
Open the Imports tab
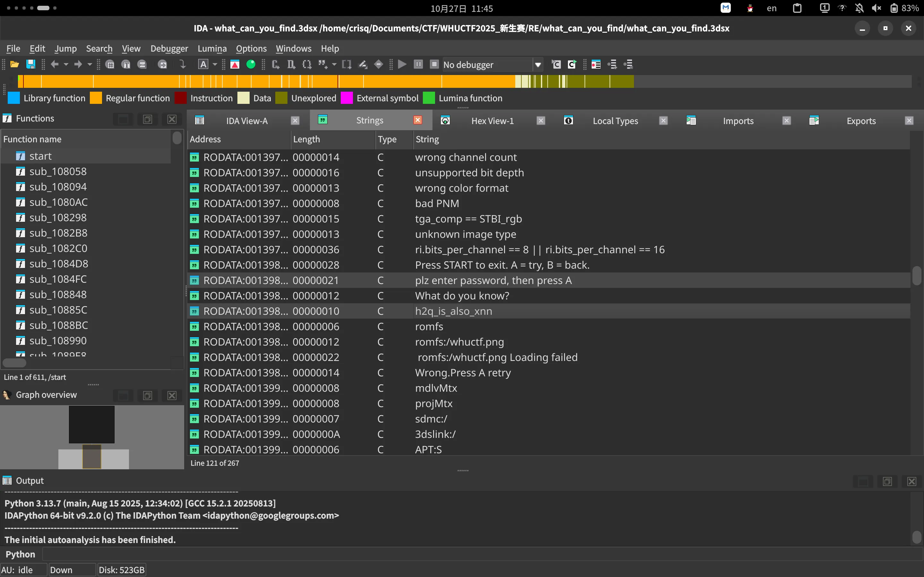(x=738, y=121)
